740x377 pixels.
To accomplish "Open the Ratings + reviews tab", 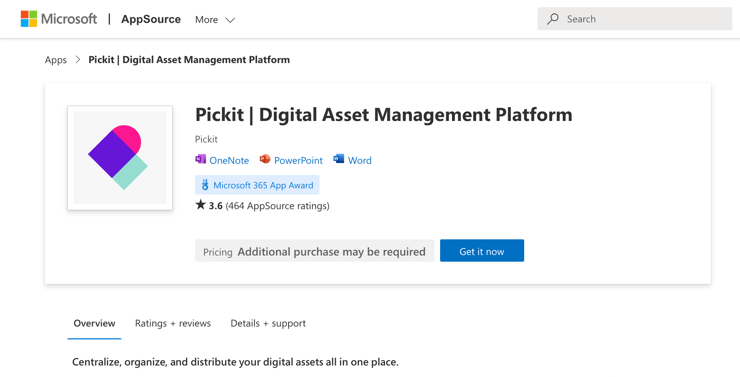I will [x=173, y=324].
